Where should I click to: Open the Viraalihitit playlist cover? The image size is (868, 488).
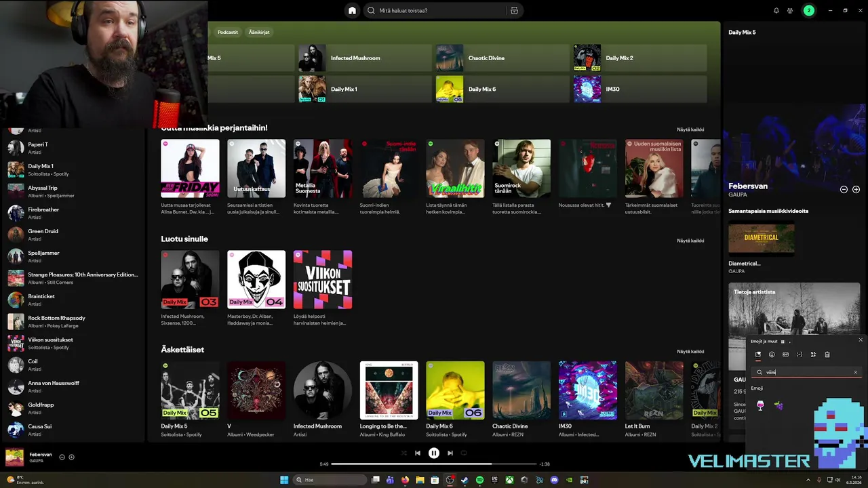[x=455, y=169]
